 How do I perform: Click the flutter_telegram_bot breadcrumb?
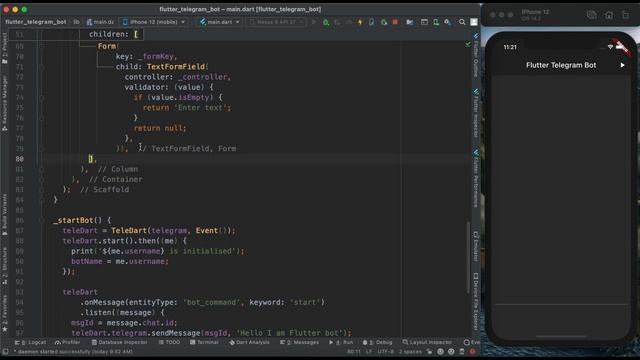(x=36, y=22)
